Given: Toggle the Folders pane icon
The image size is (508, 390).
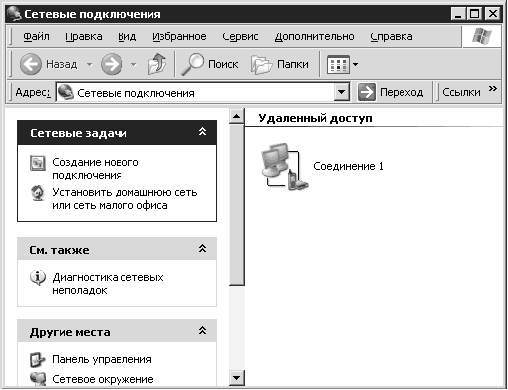Looking at the screenshot, I should [261, 64].
